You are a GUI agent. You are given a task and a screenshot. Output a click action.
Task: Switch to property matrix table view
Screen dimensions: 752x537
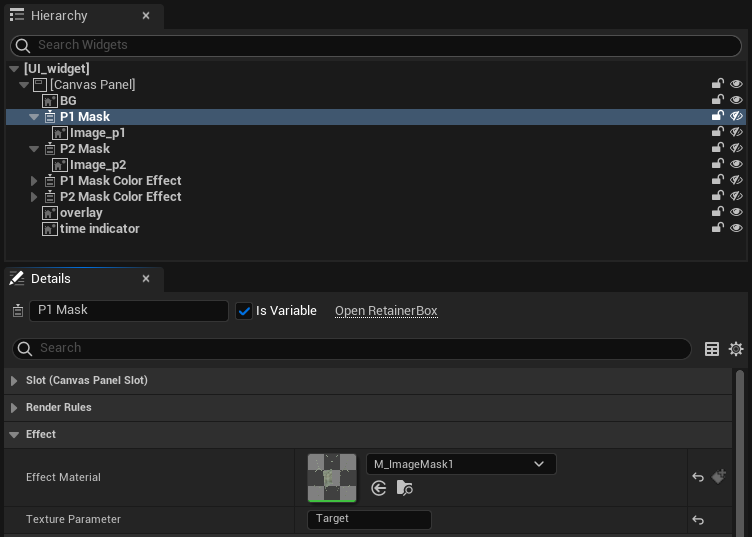(712, 349)
